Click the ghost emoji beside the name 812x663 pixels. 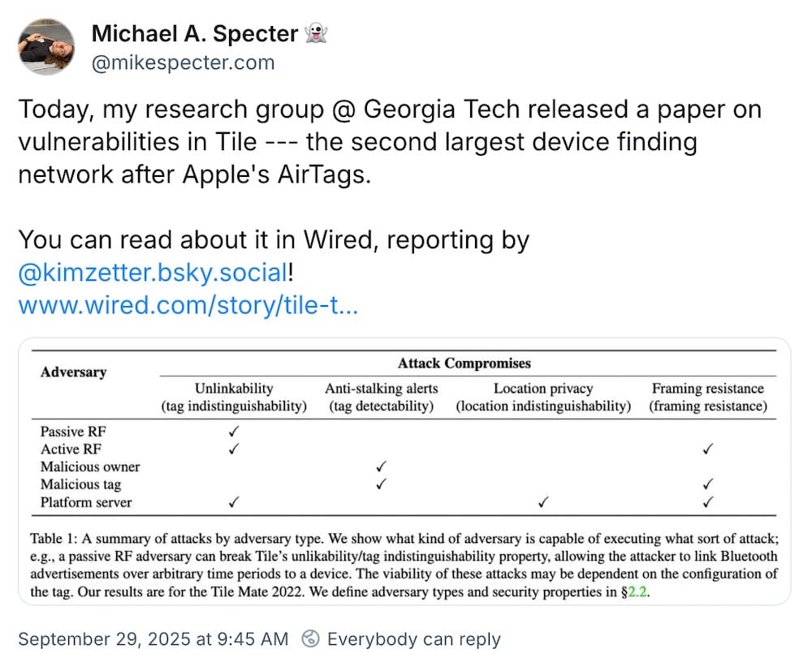coord(314,34)
